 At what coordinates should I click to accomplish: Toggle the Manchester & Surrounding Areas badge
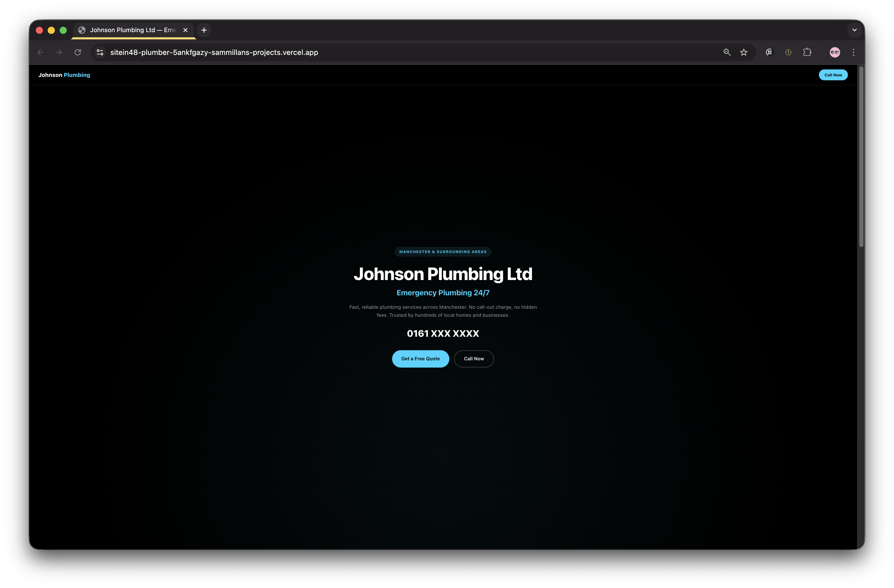pyautogui.click(x=443, y=252)
